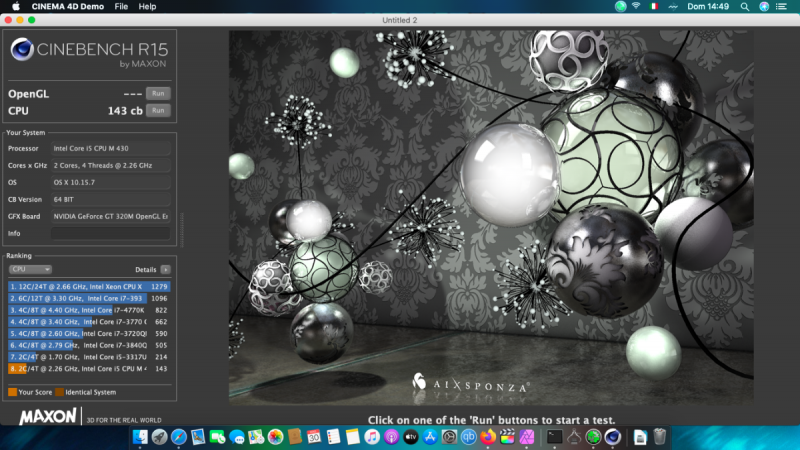800x450 pixels.
Task: Open the Help menu
Action: [147, 6]
